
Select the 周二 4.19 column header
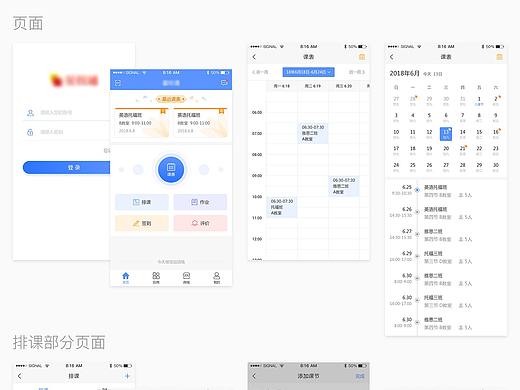point(313,86)
